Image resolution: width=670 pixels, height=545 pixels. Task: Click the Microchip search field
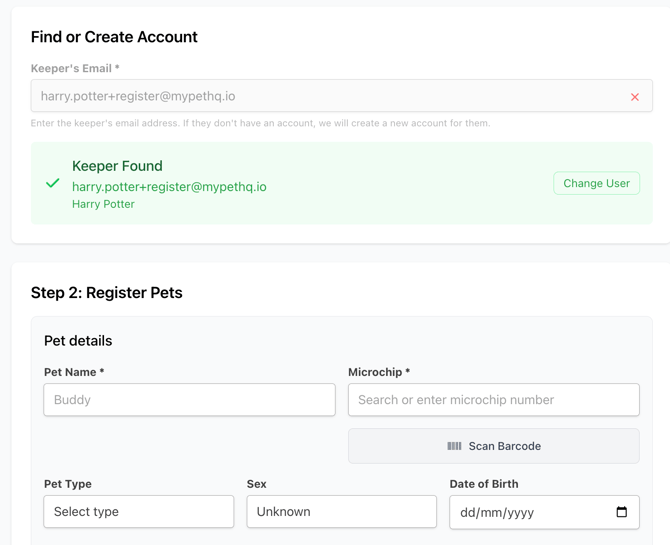pos(493,400)
